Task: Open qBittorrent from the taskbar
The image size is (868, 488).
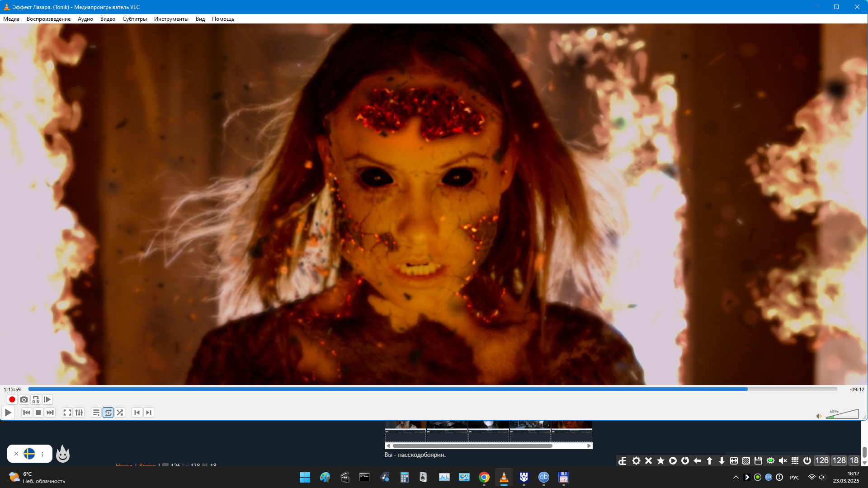Action: click(544, 477)
